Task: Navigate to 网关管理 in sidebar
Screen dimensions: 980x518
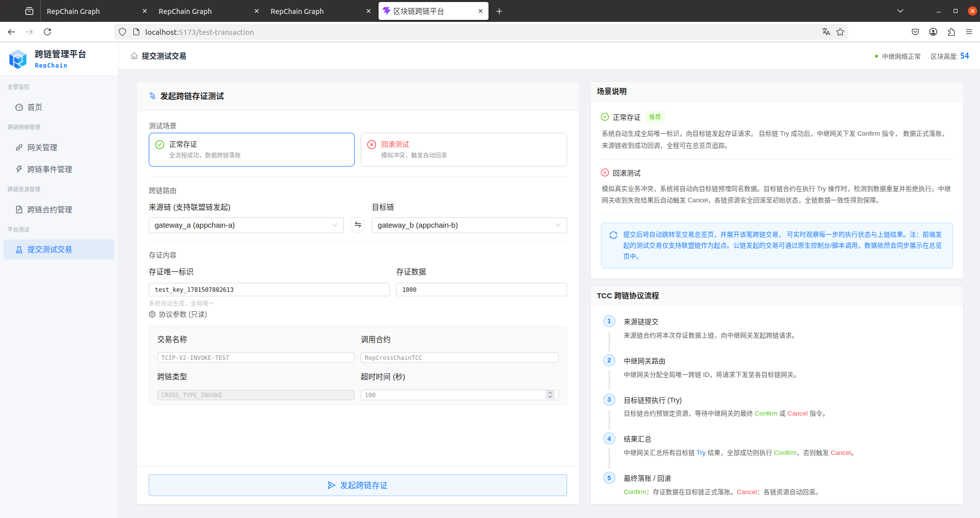Action: [x=59, y=148]
